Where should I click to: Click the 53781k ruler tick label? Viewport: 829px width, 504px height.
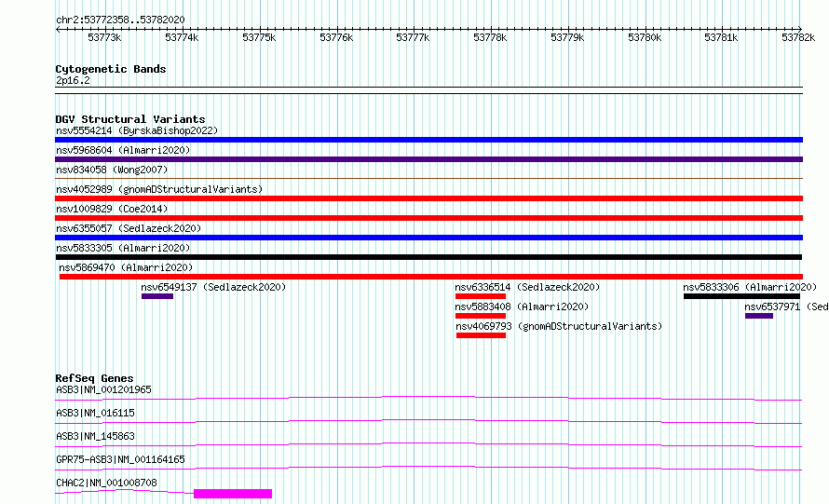click(x=721, y=37)
